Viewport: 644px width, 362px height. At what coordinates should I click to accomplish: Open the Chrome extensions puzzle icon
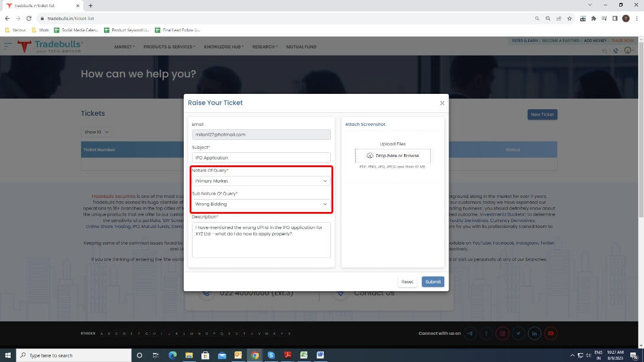coord(593,18)
